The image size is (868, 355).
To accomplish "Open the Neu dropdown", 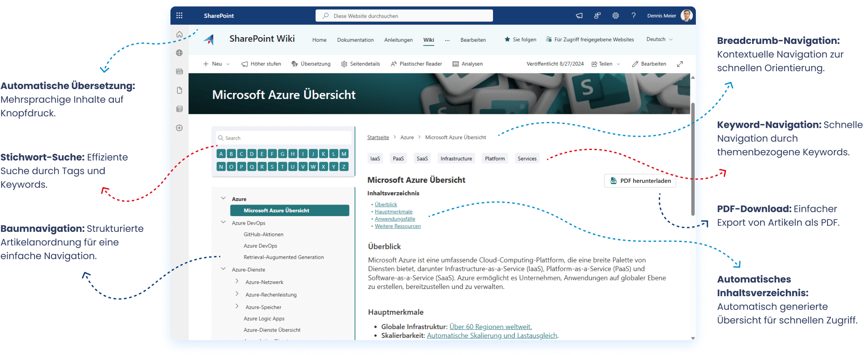I will pos(216,64).
